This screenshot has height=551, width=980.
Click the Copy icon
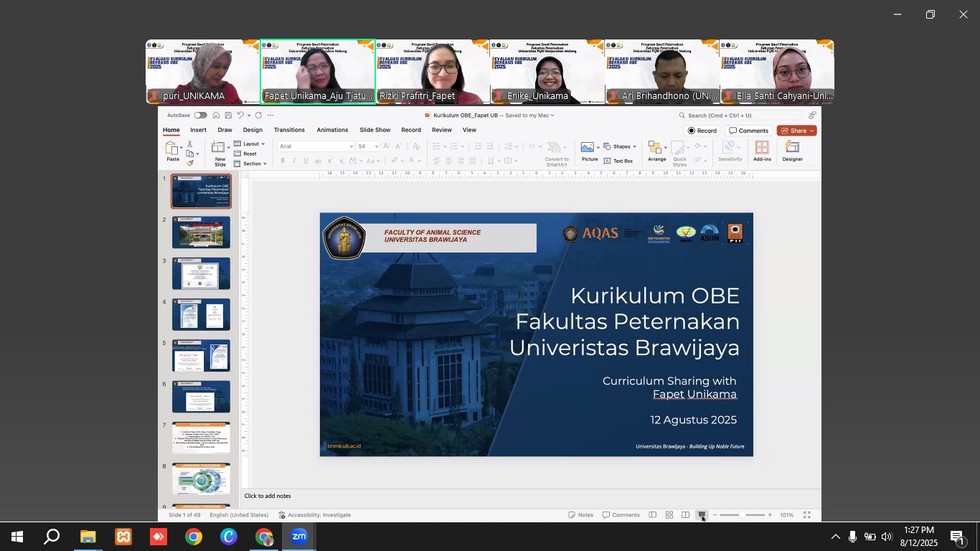tap(189, 154)
